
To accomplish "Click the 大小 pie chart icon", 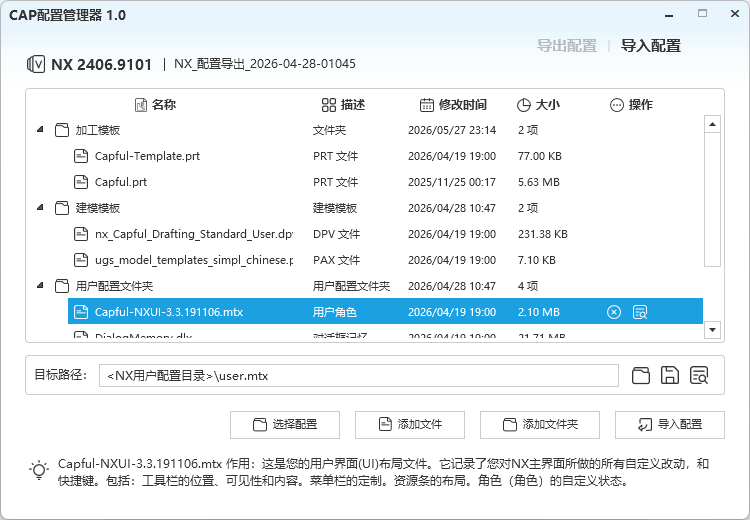I will click(524, 105).
